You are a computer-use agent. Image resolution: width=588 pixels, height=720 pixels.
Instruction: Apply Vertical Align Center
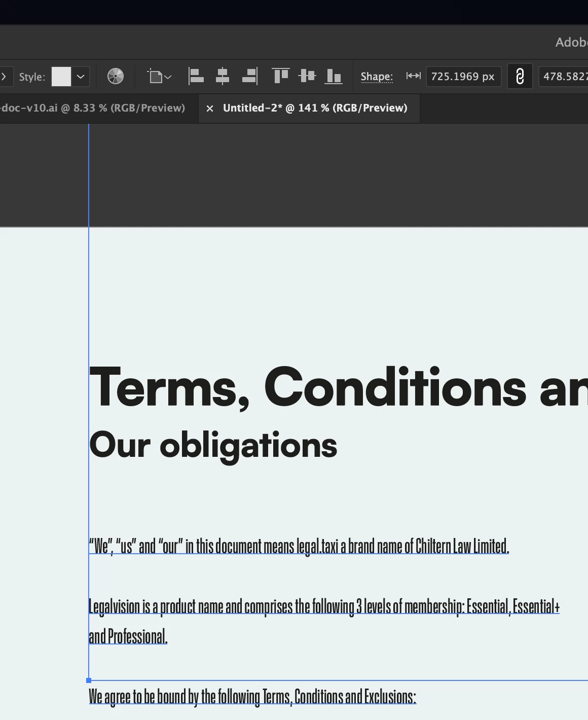[x=307, y=76]
